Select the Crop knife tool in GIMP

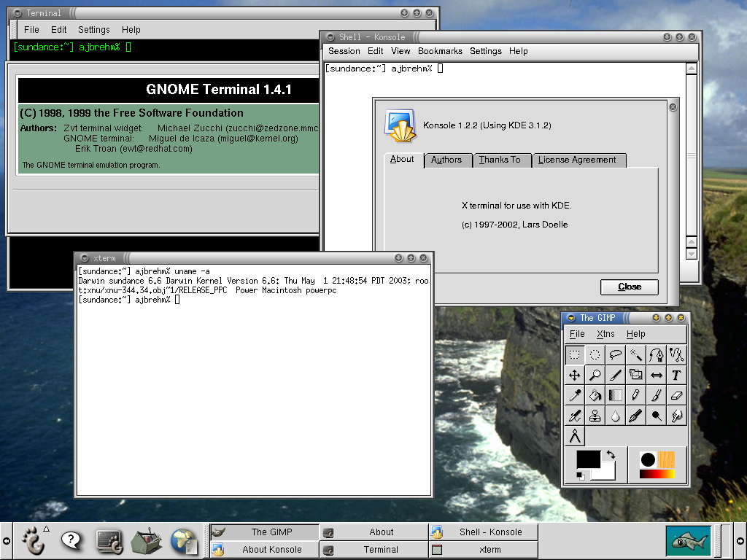(616, 376)
